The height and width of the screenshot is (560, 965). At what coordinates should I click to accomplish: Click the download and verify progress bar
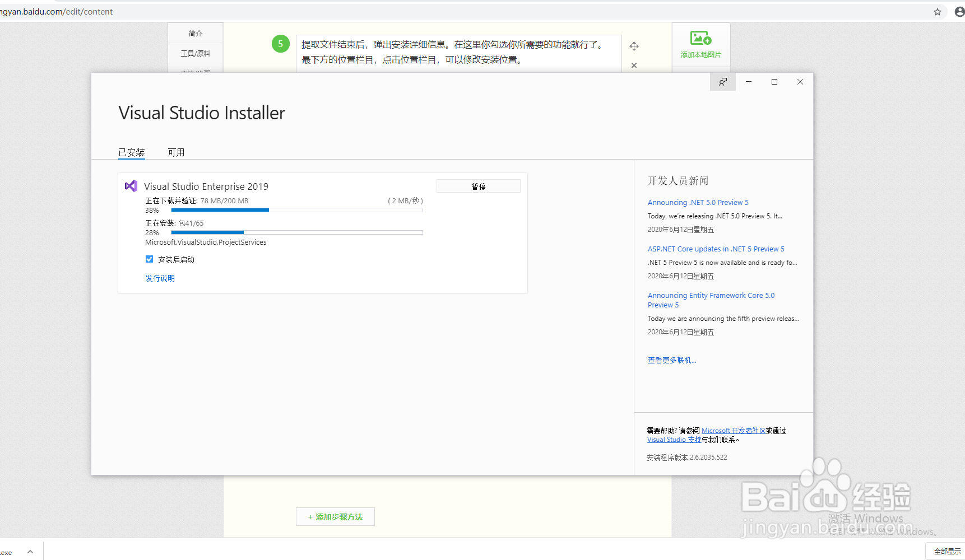[x=297, y=210]
